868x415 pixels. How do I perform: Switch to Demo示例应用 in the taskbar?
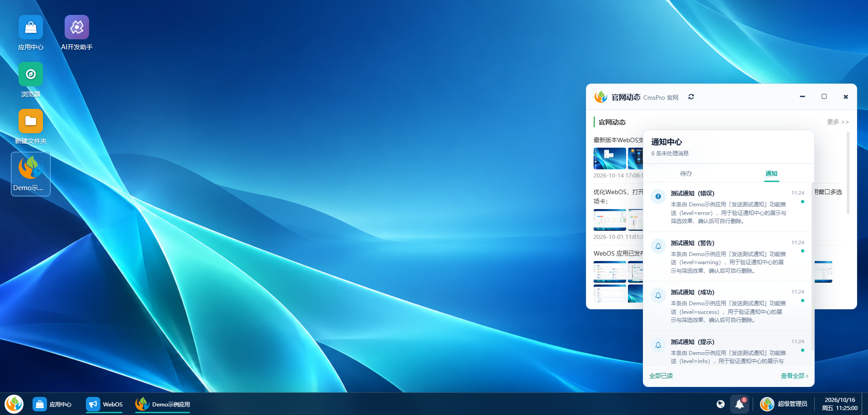click(x=163, y=404)
